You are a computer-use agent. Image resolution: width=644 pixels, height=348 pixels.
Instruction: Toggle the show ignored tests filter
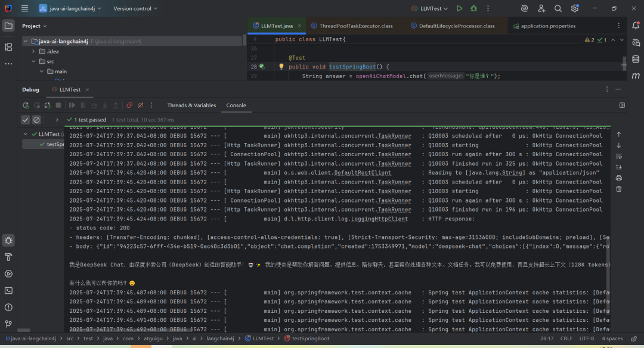click(38, 119)
